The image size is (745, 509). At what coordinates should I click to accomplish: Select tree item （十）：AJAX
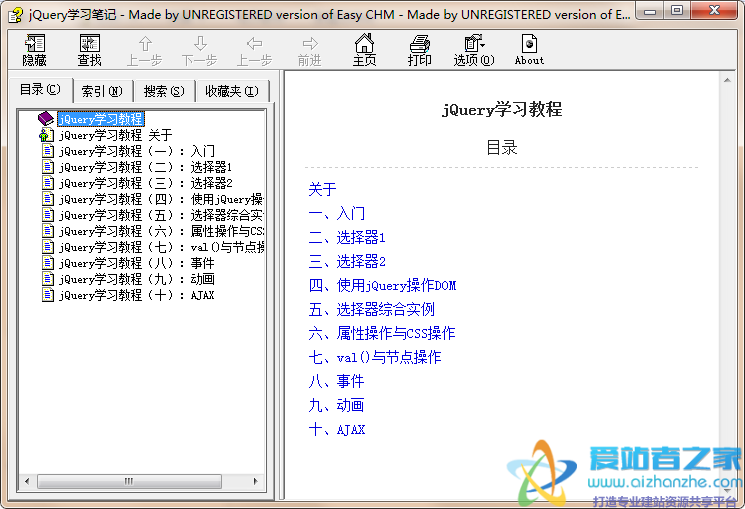click(x=137, y=295)
